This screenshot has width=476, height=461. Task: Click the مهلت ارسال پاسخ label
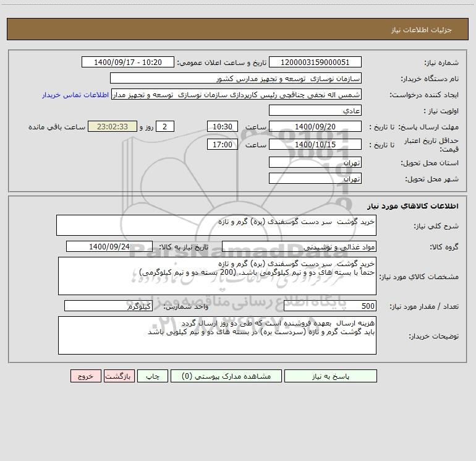tap(428, 127)
